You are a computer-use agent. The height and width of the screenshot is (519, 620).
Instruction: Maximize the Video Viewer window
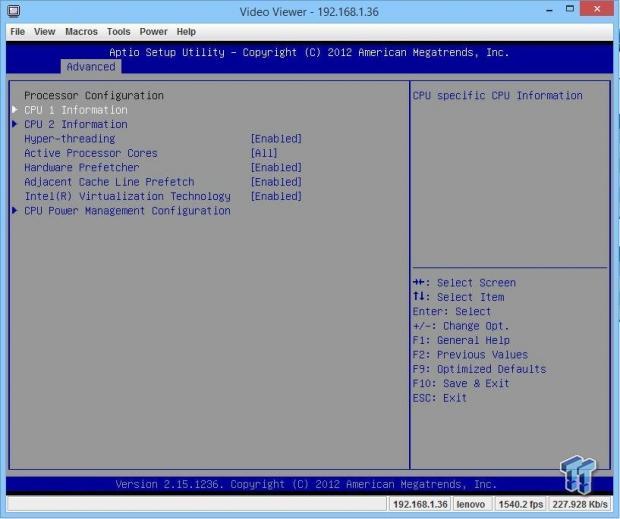coord(570,9)
